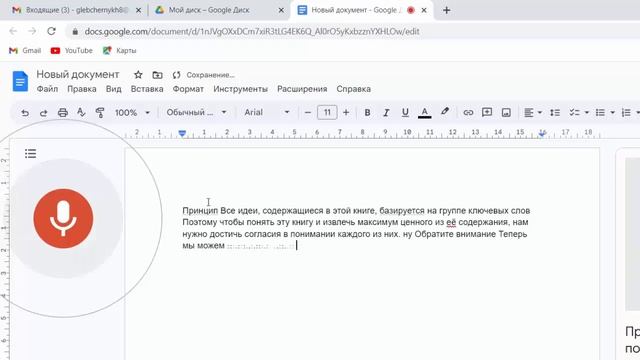Click the red microphone voice typing button
This screenshot has height=360, width=640.
(x=63, y=218)
